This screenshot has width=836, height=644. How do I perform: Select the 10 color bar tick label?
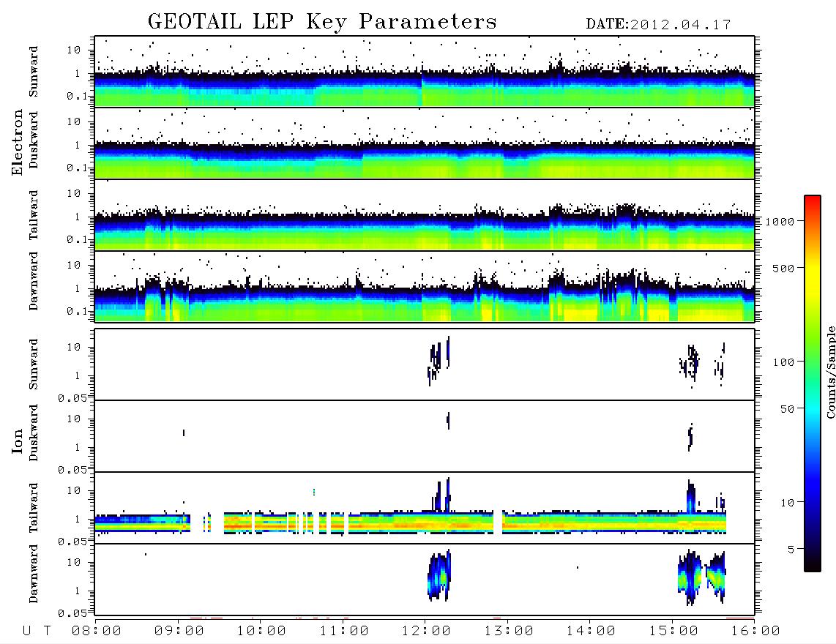[787, 502]
